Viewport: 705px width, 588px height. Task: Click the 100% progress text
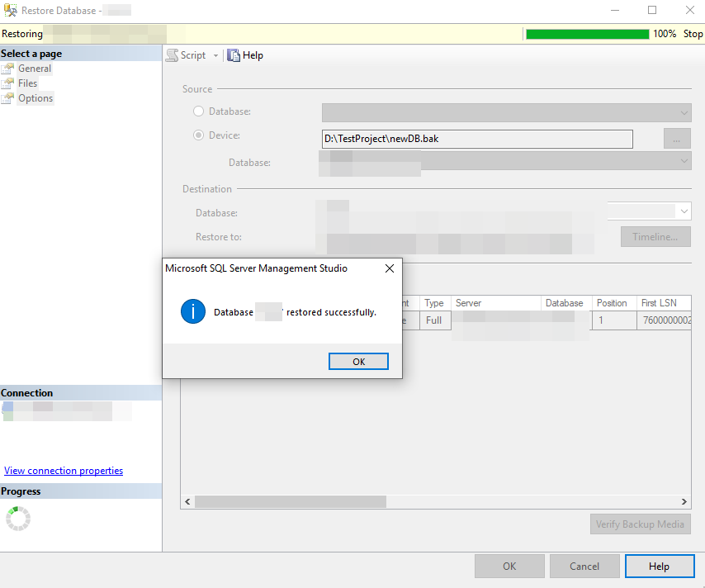[x=665, y=34]
